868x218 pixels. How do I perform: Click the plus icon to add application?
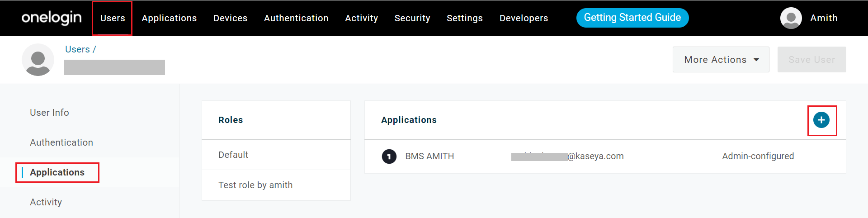tap(821, 120)
